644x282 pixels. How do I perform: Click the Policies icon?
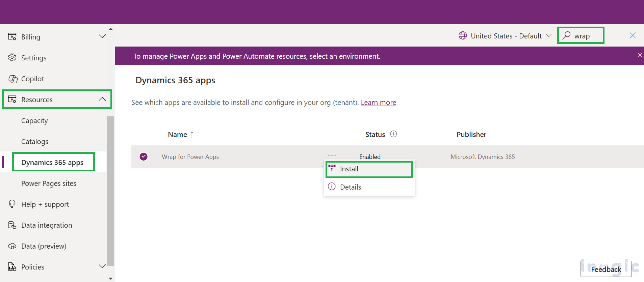(12, 267)
